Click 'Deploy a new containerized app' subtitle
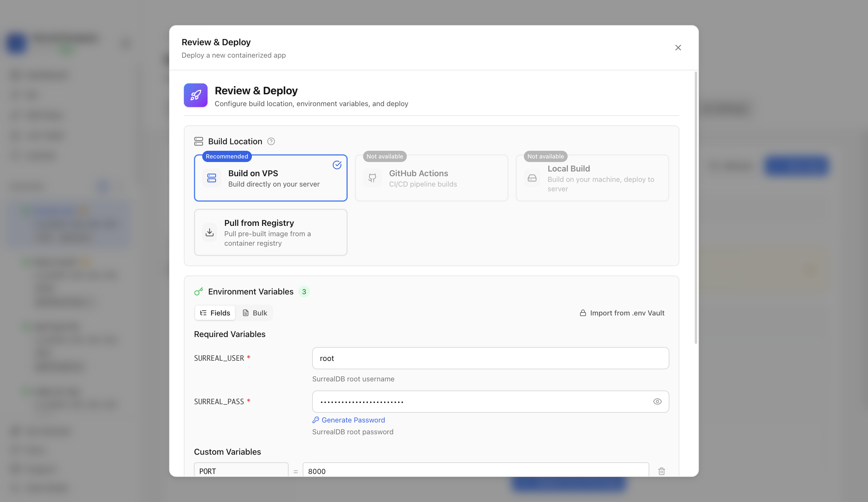 pos(234,55)
